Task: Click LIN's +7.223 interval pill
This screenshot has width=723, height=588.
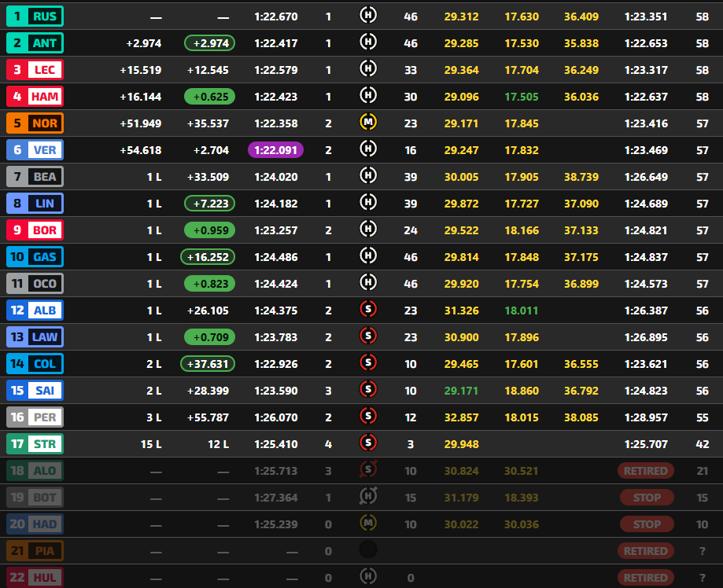Action: (x=210, y=204)
